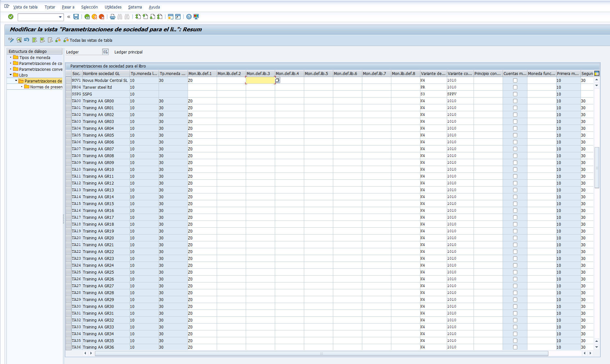The height and width of the screenshot is (364, 610).
Task: Click the Select All entries icon
Action: coord(35,40)
